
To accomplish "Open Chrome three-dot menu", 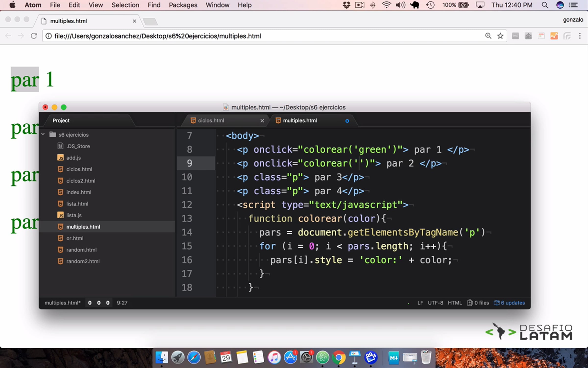I will (580, 36).
